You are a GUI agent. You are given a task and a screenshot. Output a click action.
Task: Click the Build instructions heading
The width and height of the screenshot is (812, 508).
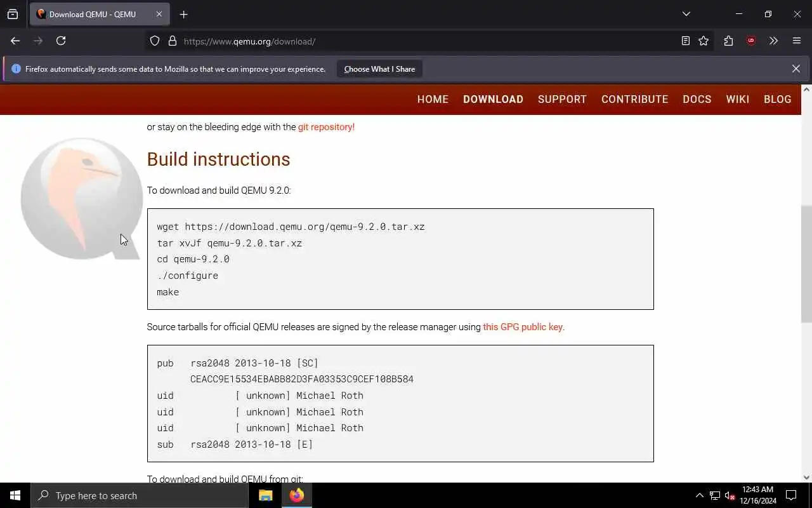pos(218,159)
